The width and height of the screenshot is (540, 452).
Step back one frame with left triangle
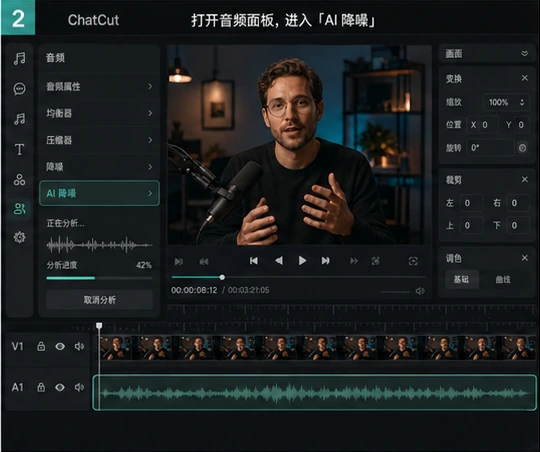(279, 261)
